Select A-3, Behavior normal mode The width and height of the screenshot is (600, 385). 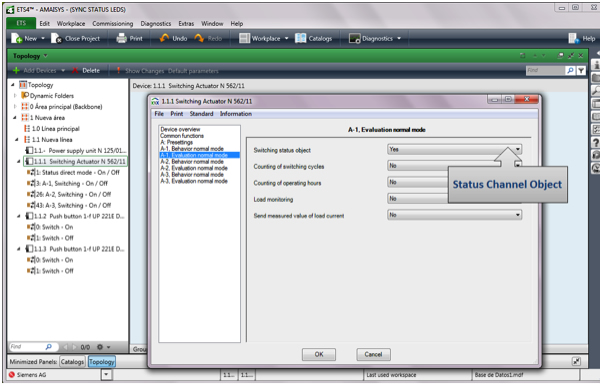(192, 175)
